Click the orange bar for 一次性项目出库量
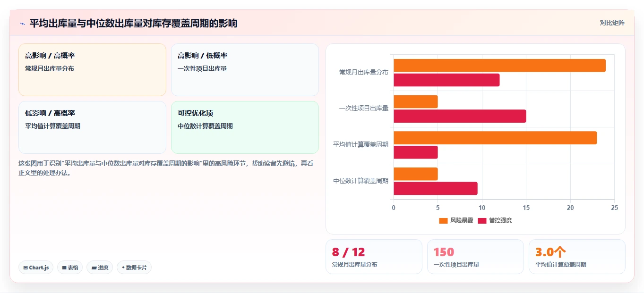644x293 pixels. (416, 101)
